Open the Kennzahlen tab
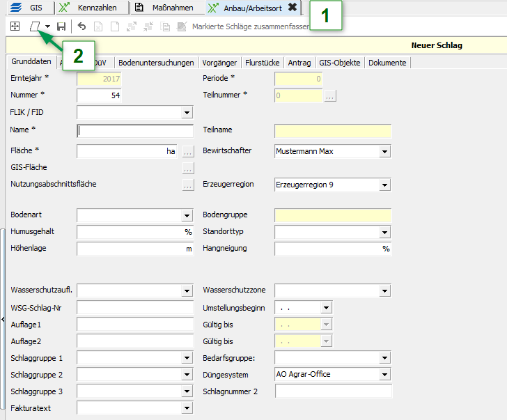The width and height of the screenshot is (507, 420). click(89, 8)
